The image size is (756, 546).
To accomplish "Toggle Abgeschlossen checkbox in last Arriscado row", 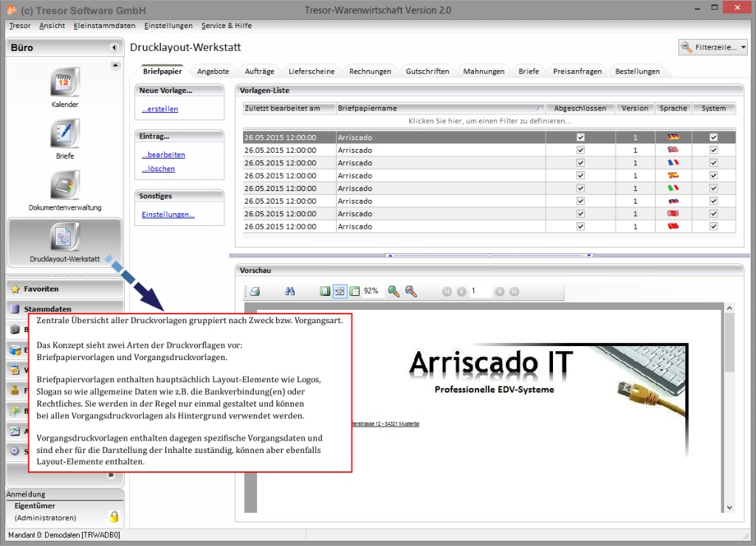I will [580, 227].
